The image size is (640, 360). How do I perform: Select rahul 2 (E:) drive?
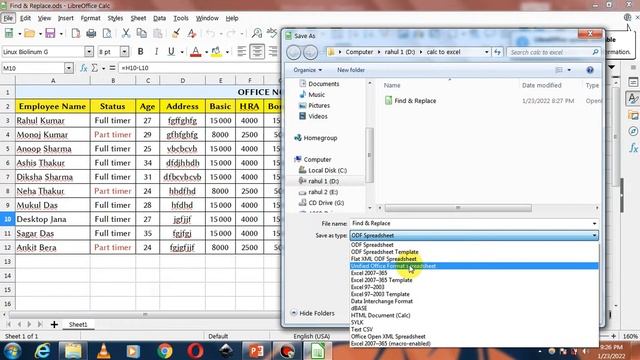(x=318, y=192)
